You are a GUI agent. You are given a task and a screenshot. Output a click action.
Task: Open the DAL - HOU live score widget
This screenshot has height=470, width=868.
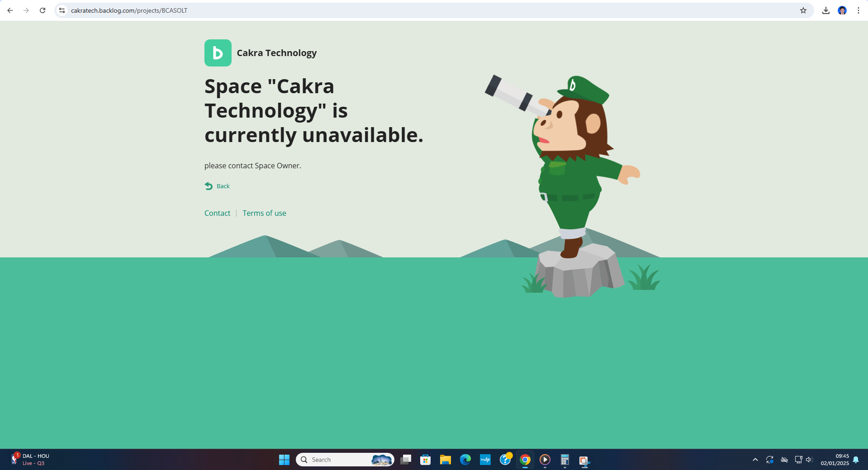coord(30,460)
